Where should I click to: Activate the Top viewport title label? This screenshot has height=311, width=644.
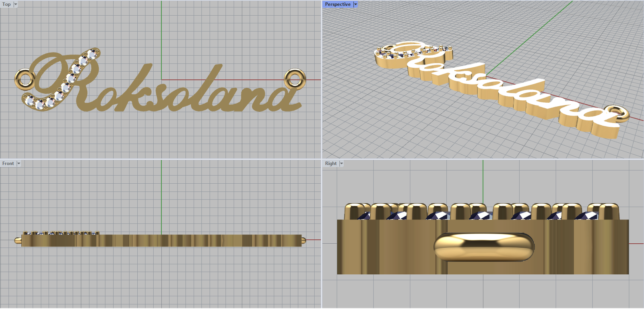pos(6,4)
